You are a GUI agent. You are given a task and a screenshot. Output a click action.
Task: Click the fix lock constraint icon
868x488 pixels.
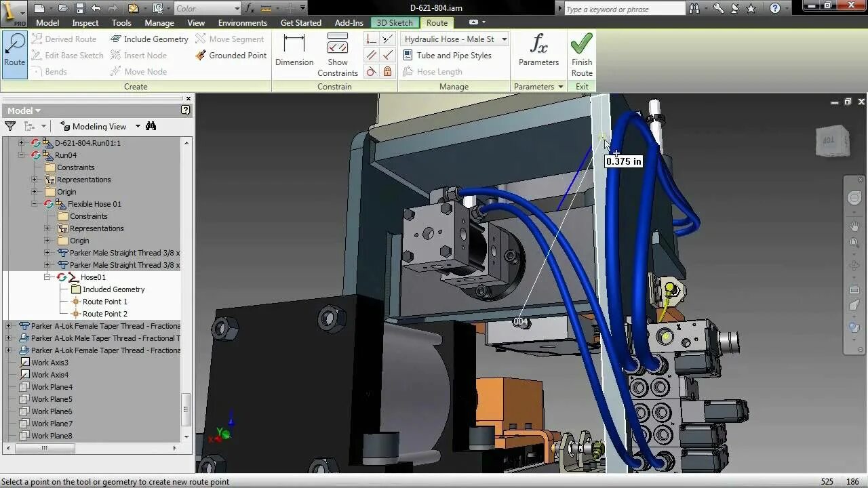[x=387, y=72]
